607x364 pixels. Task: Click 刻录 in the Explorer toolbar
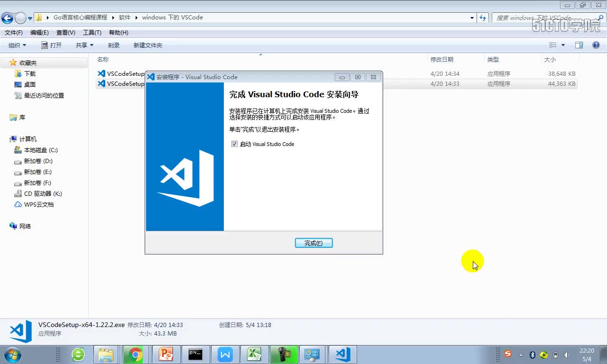(x=114, y=45)
